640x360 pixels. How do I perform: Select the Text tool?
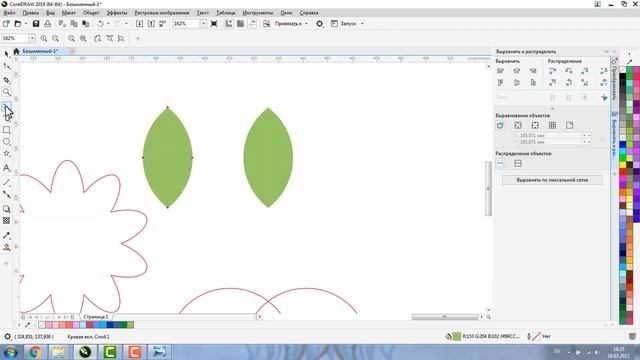pos(7,168)
